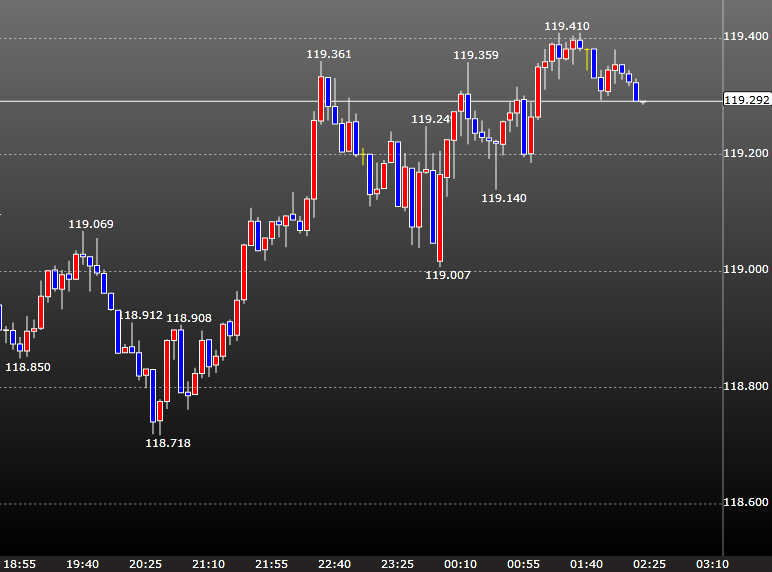Image resolution: width=772 pixels, height=572 pixels.
Task: Click the 18:55 time axis label
Action: click(x=18, y=564)
